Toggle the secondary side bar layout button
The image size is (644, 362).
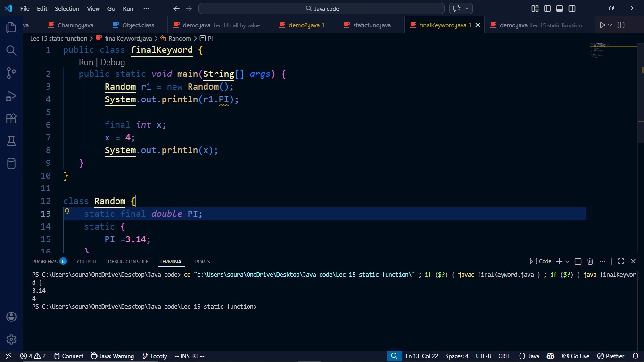[x=572, y=8]
